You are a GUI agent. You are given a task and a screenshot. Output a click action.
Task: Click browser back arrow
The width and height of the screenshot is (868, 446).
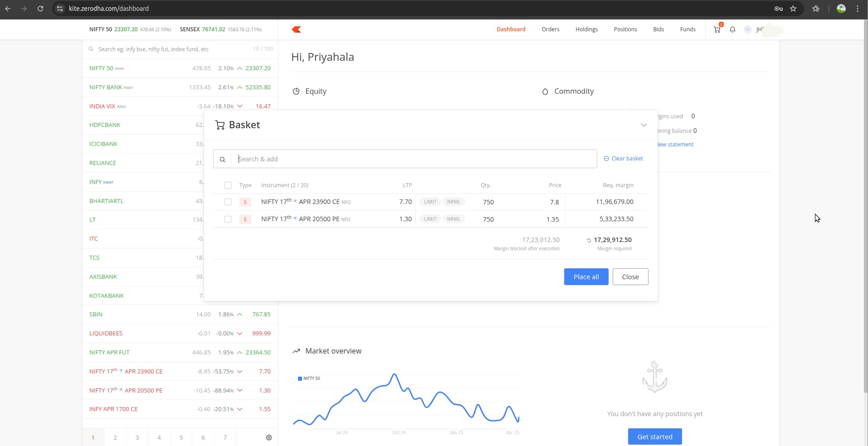click(x=8, y=9)
